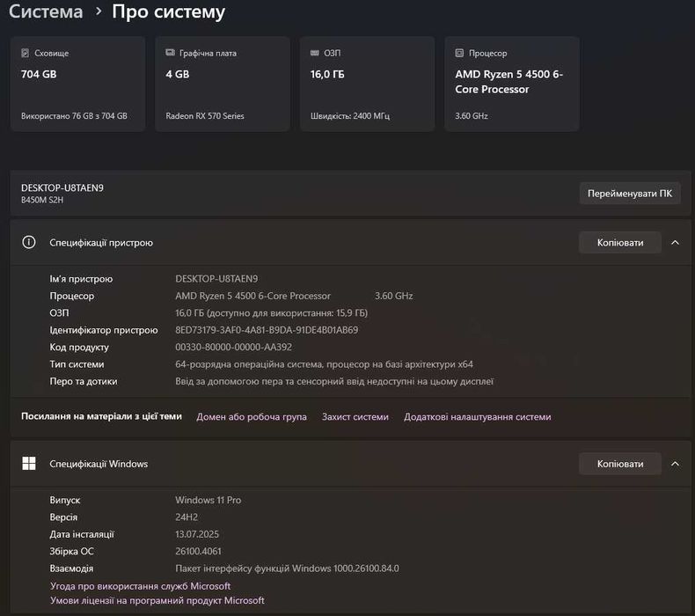Open the Microsoft services agreement link
Viewport: 695px width, 616px height.
140,586
